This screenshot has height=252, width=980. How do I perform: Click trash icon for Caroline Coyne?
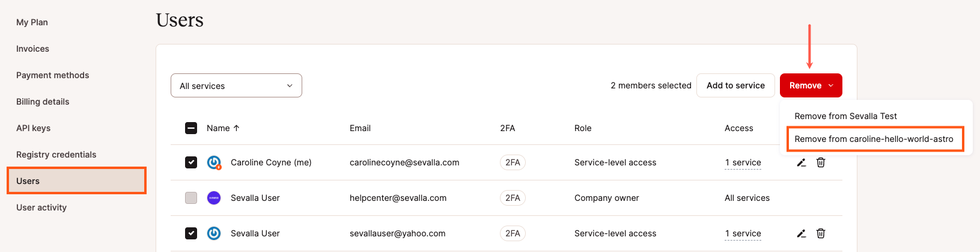click(x=821, y=162)
